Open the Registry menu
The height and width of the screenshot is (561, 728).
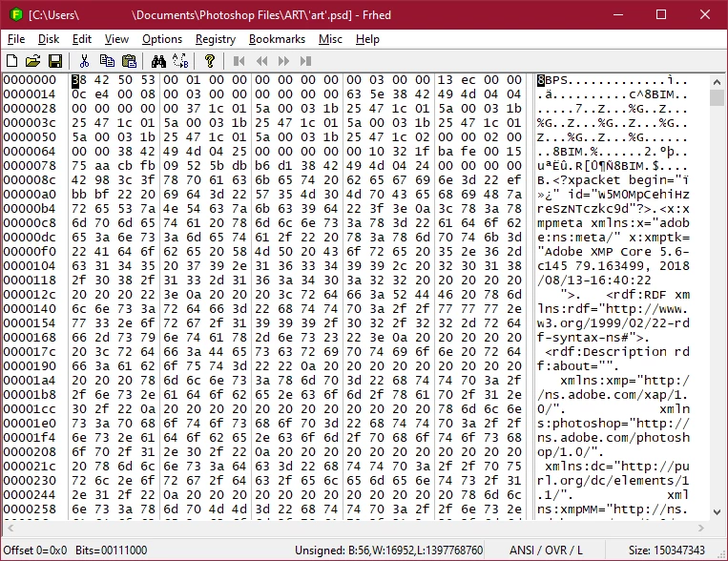(x=216, y=39)
